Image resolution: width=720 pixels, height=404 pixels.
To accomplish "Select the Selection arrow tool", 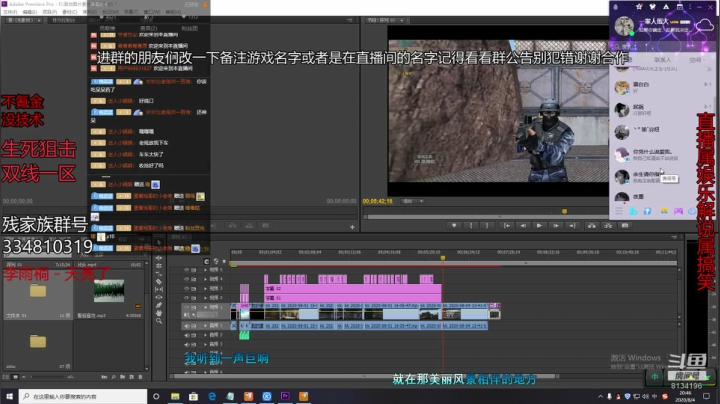I will pyautogui.click(x=159, y=242).
